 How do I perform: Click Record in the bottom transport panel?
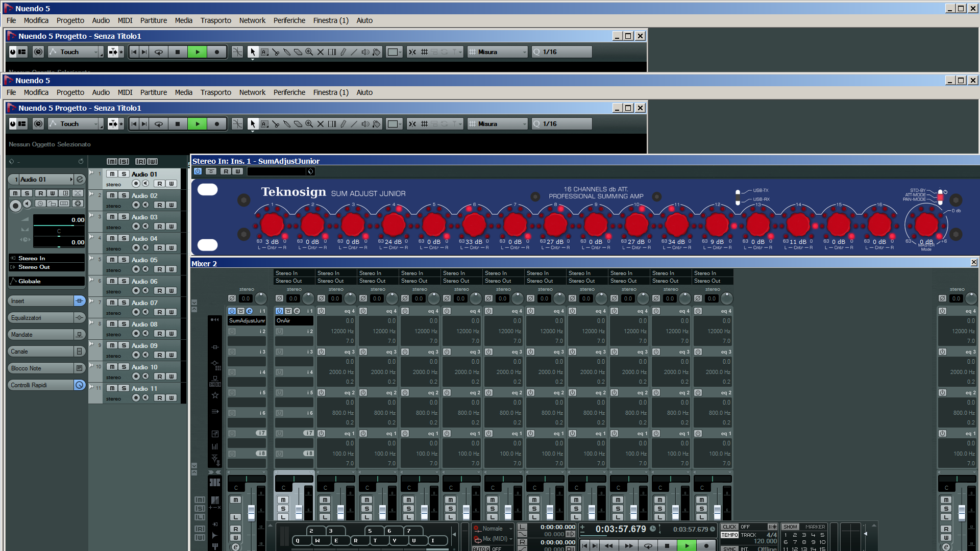pyautogui.click(x=706, y=545)
